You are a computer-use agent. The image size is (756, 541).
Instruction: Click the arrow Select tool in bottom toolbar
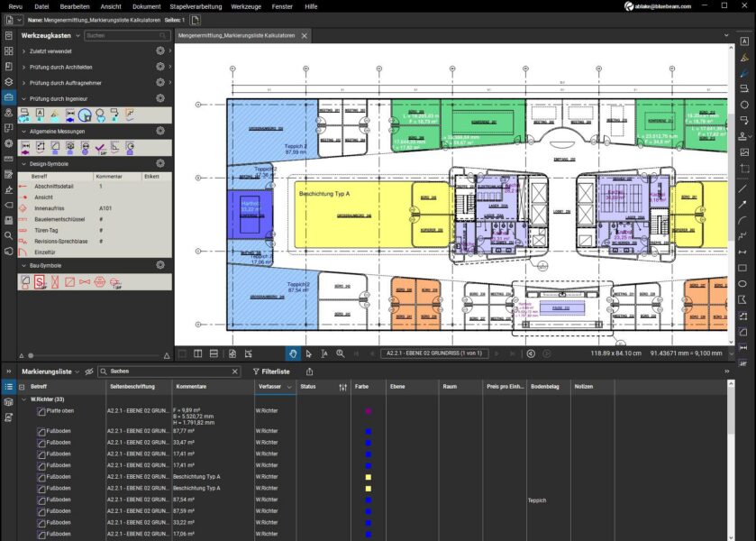(x=309, y=353)
